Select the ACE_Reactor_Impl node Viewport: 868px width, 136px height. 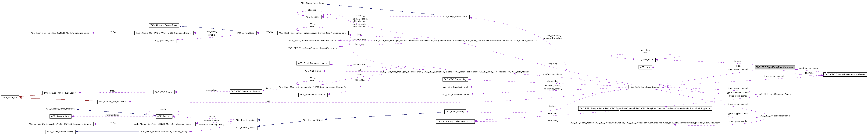(60, 116)
